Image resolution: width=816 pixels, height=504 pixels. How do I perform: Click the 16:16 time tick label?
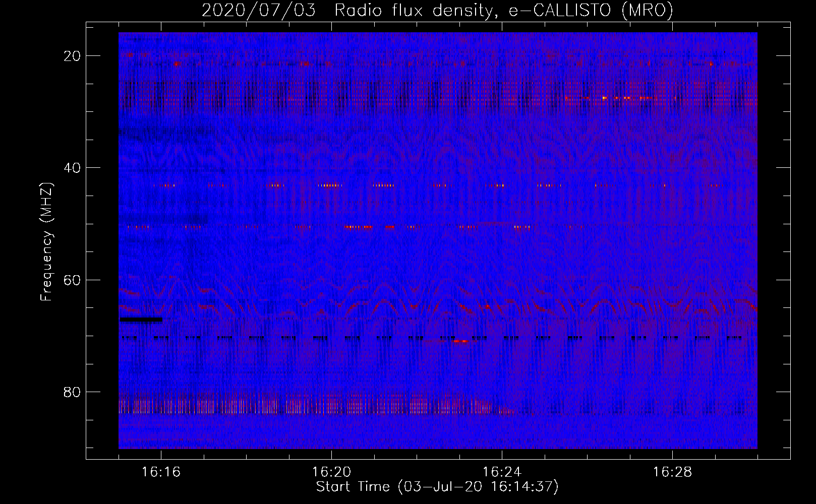[161, 472]
